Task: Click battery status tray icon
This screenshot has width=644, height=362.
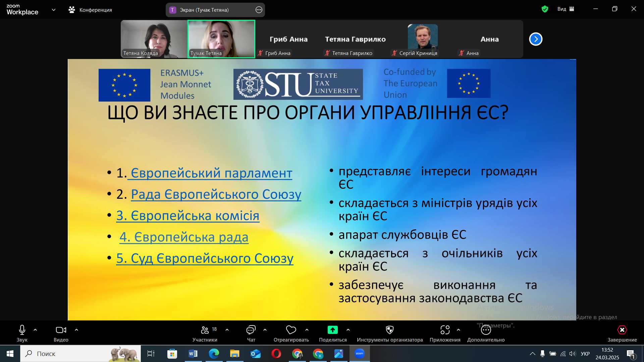Action: [553, 354]
